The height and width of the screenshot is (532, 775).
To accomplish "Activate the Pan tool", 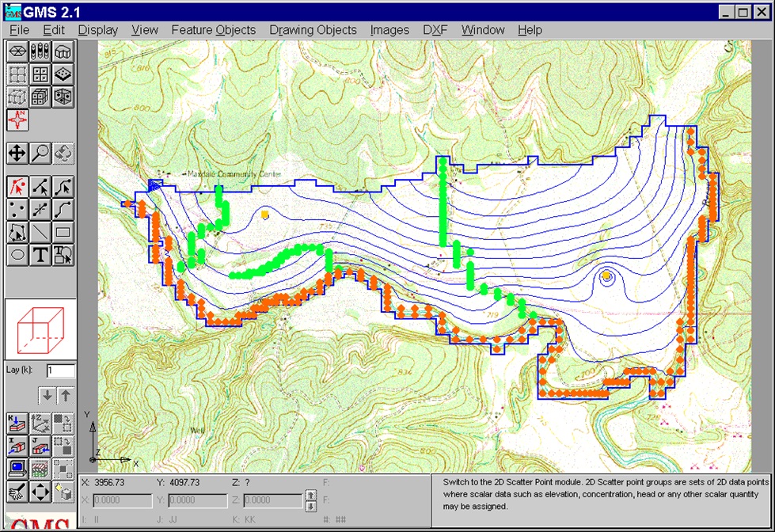I will 17,154.
